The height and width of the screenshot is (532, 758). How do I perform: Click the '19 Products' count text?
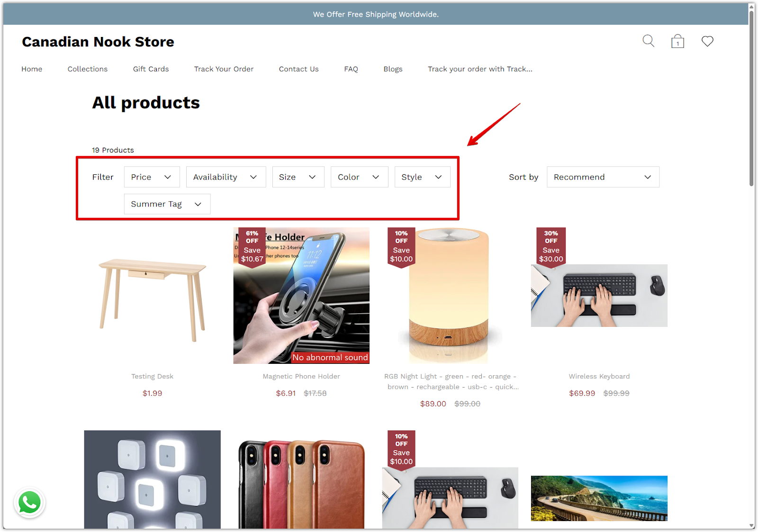point(113,150)
